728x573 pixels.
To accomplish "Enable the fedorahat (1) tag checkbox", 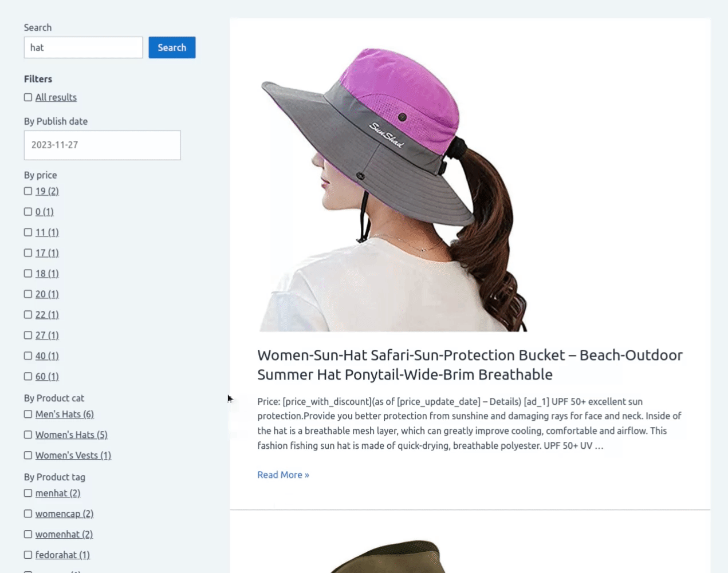I will pyautogui.click(x=28, y=555).
